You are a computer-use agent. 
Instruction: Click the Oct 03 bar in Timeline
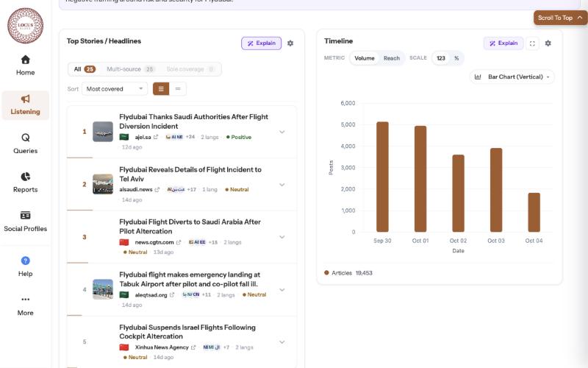coord(496,190)
